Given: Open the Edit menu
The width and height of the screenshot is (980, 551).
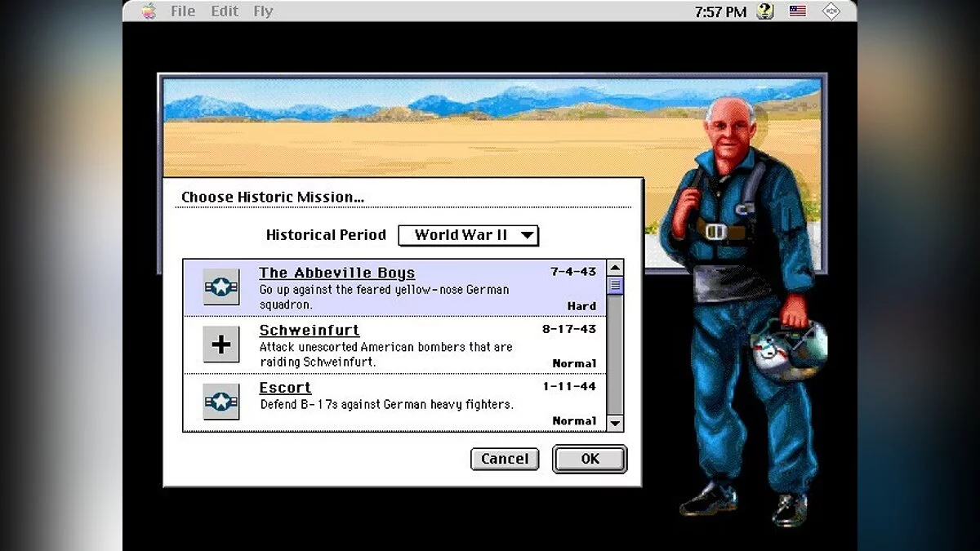Looking at the screenshot, I should 225,11.
